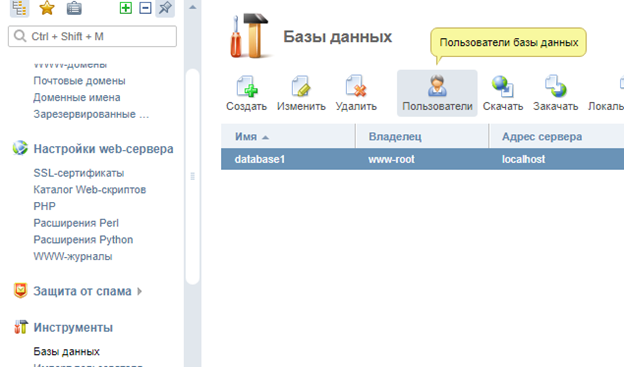
Task: Collapse the Инструменты section heading
Action: (73, 328)
